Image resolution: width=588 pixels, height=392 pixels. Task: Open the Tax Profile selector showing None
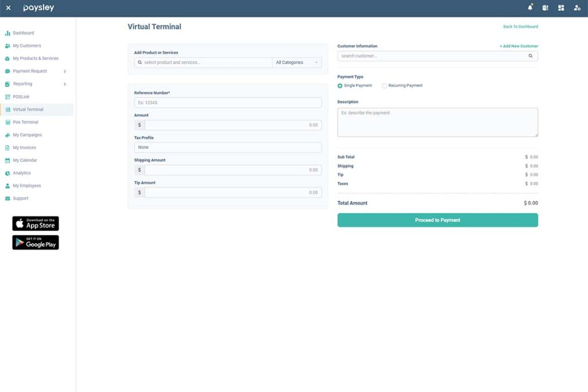click(227, 148)
